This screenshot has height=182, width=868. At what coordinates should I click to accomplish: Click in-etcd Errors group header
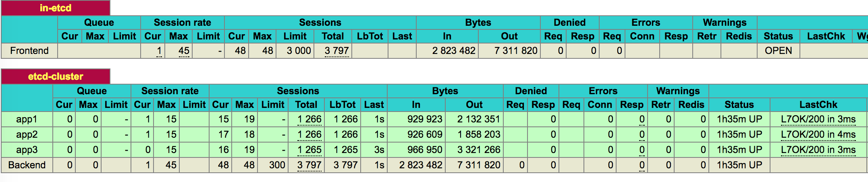tap(646, 23)
